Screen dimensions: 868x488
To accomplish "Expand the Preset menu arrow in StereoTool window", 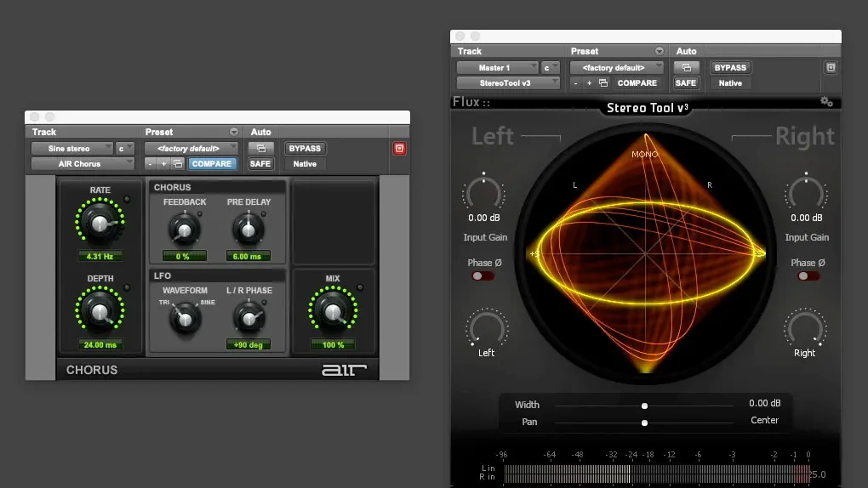I will (x=660, y=51).
